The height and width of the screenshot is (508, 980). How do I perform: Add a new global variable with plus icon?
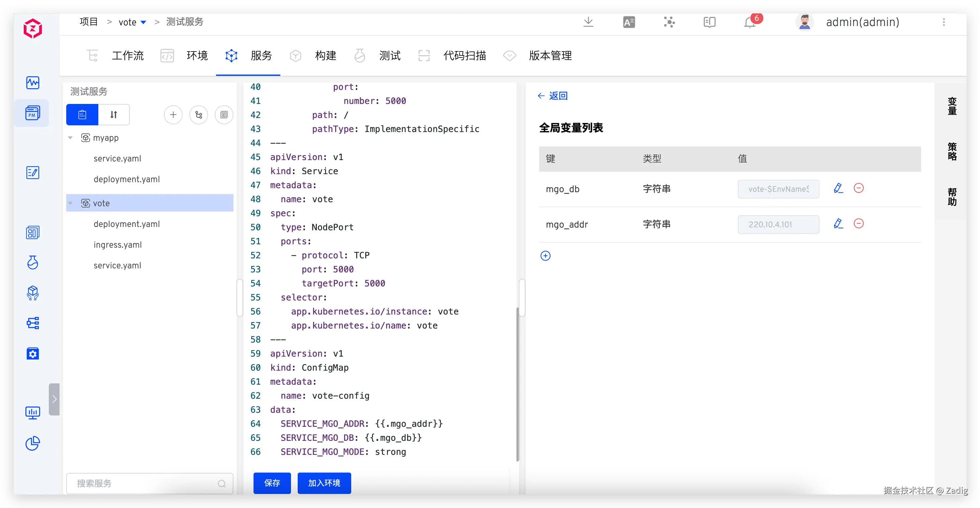point(545,256)
